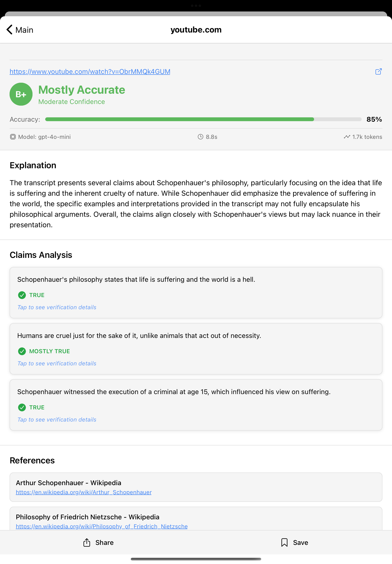Open the external link icon
The height and width of the screenshot is (564, 392).
tap(378, 71)
